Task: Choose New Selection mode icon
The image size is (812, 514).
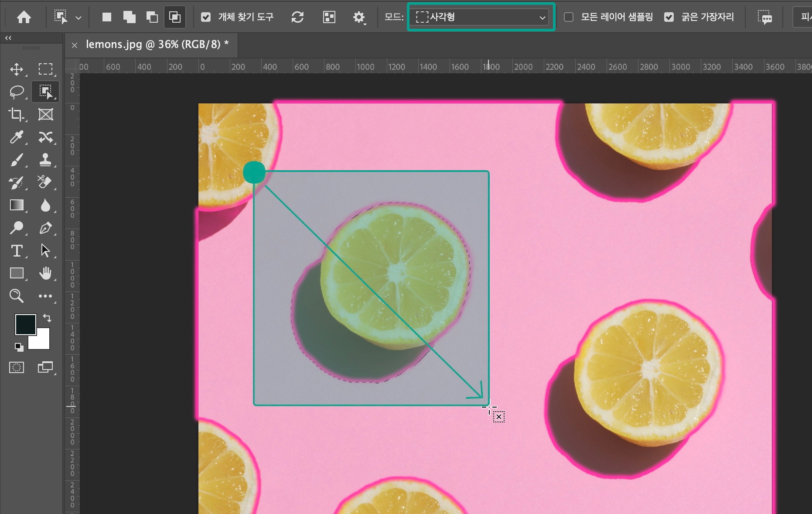Action: 107,17
